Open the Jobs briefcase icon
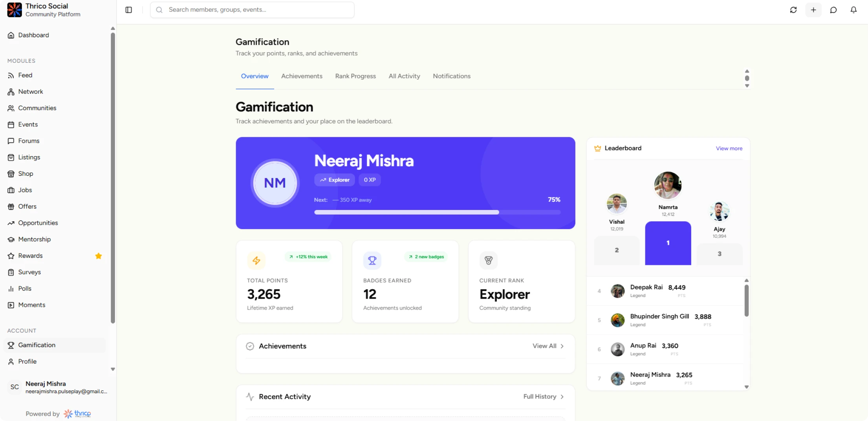868x421 pixels. (11, 190)
